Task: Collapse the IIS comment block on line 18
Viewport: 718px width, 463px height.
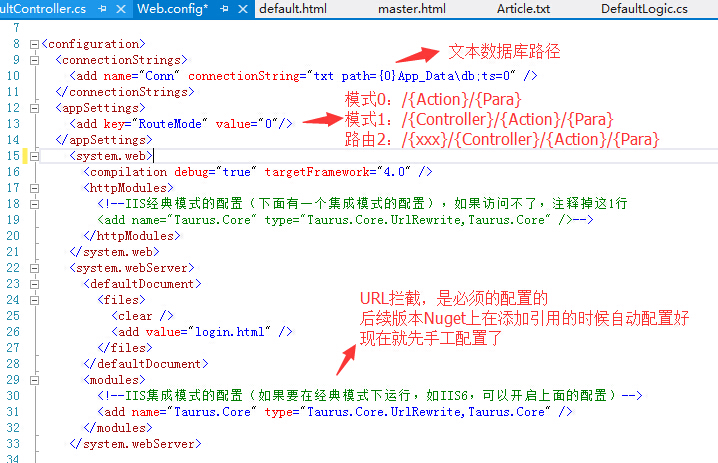Action: (x=34, y=204)
